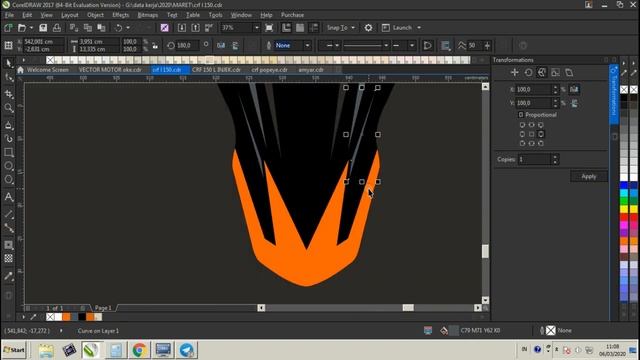The height and width of the screenshot is (360, 640).
Task: Open the File menu
Action: click(9, 15)
